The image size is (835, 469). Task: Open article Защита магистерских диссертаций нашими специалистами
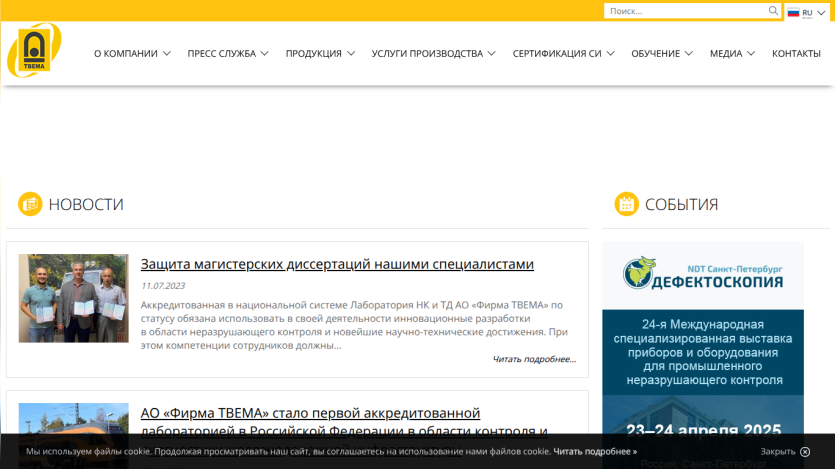tap(337, 264)
